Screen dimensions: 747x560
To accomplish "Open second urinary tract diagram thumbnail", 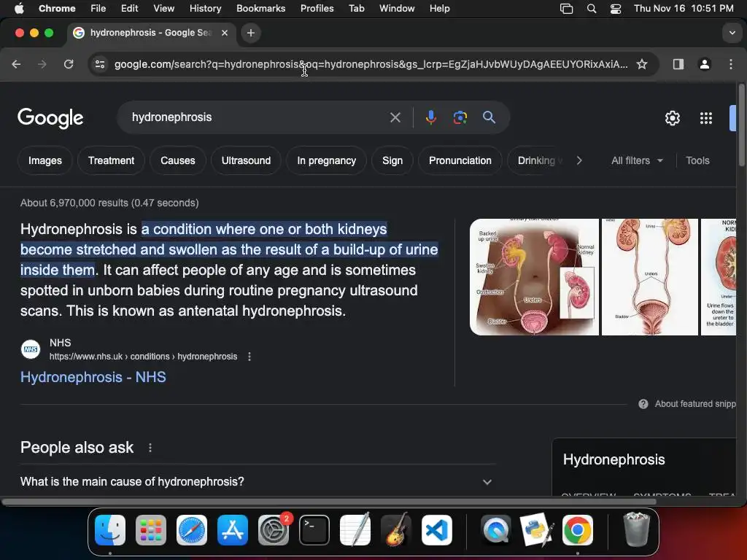I will pos(650,277).
